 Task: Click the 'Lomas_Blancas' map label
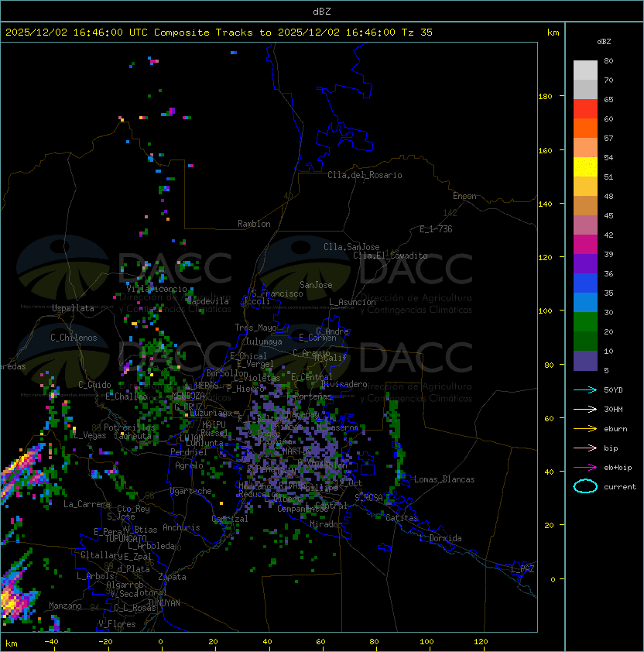coord(444,479)
